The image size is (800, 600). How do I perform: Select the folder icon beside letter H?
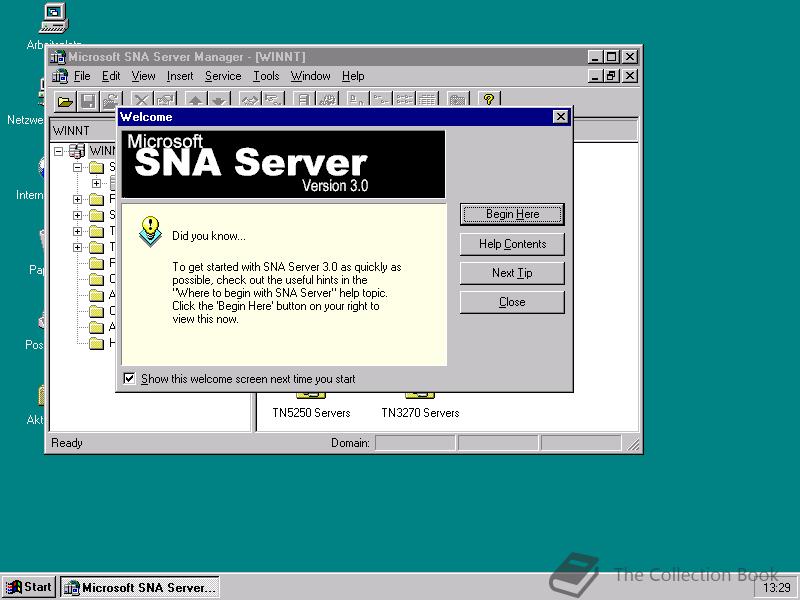click(x=96, y=343)
